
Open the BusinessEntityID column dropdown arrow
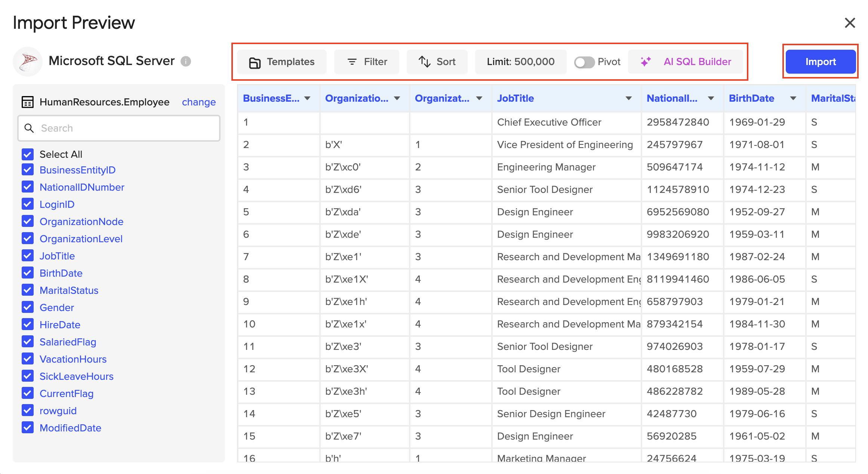point(307,98)
